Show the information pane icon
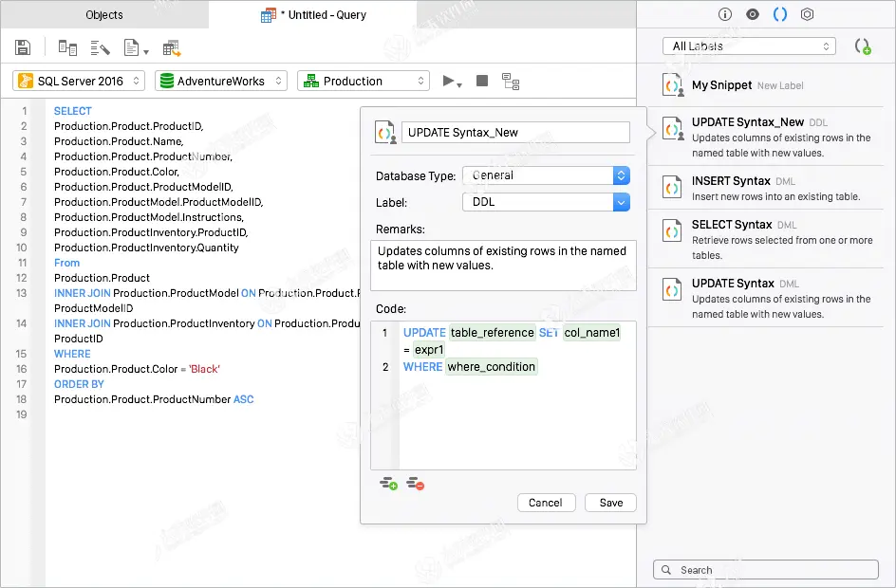 (x=724, y=14)
